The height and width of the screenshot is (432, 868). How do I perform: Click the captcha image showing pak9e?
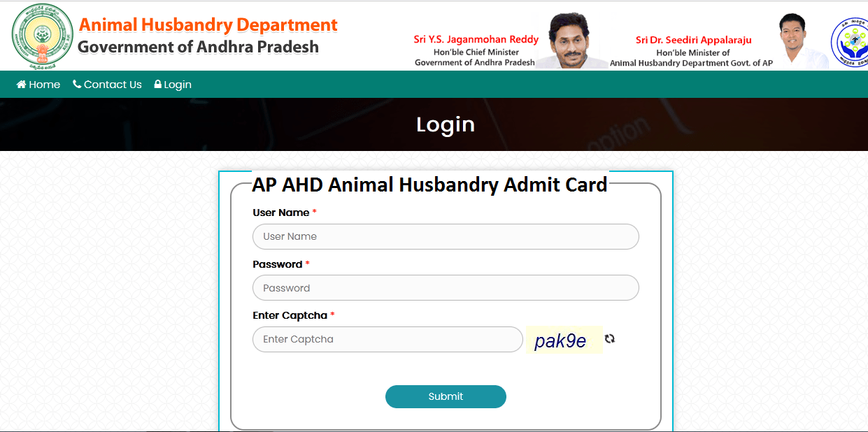(x=564, y=339)
